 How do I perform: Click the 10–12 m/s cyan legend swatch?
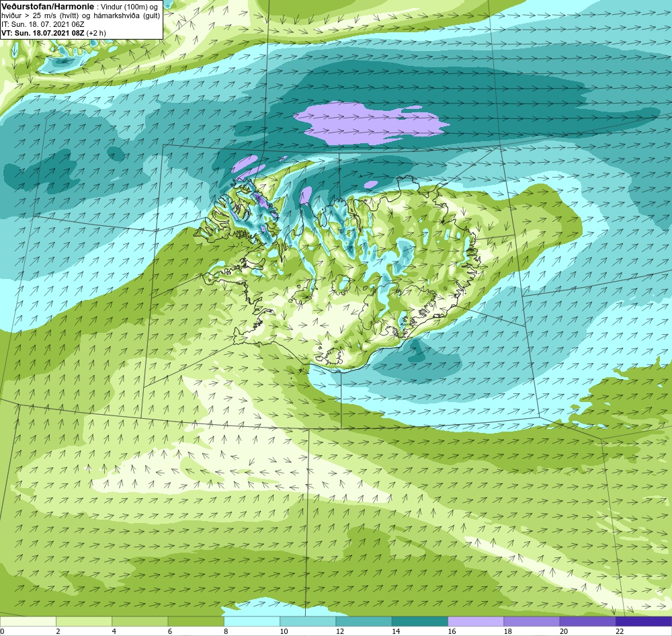(308, 621)
